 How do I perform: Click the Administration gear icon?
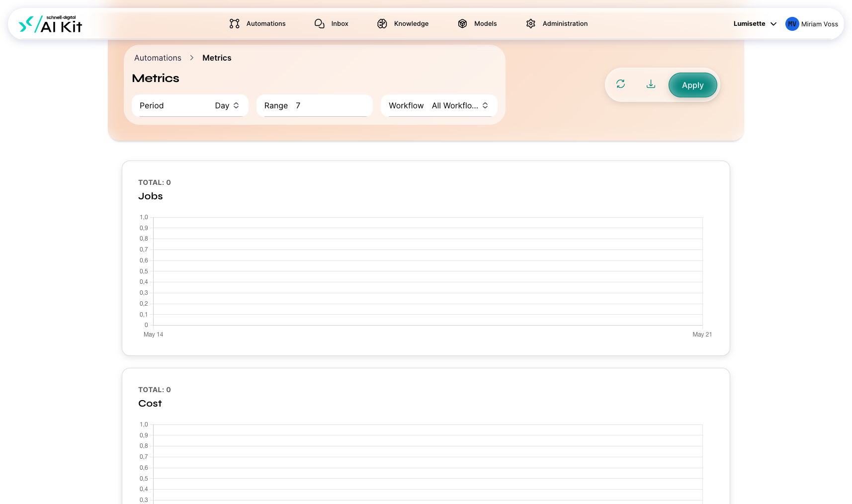point(531,24)
